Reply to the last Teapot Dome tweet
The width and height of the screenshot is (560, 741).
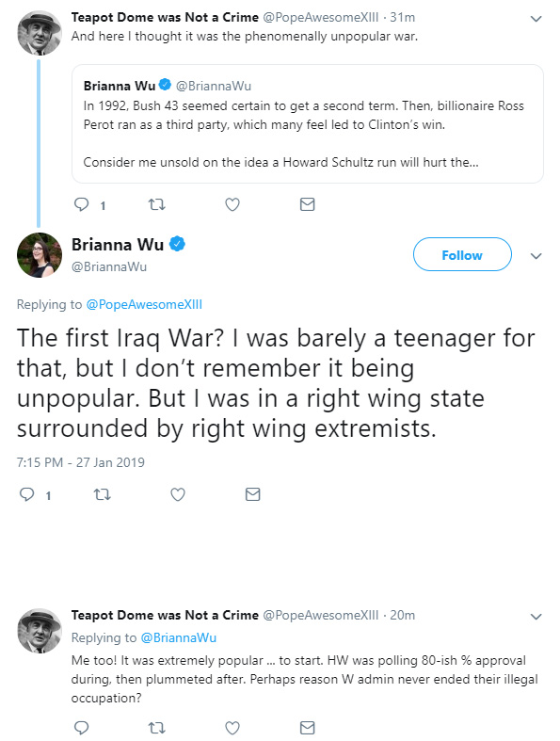coord(82,728)
